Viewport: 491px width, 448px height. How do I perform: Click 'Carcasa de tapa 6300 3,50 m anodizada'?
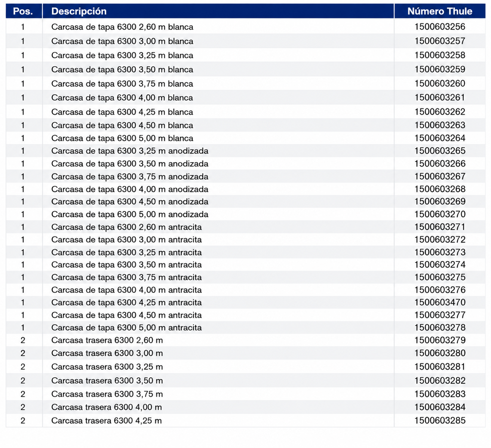click(x=130, y=164)
